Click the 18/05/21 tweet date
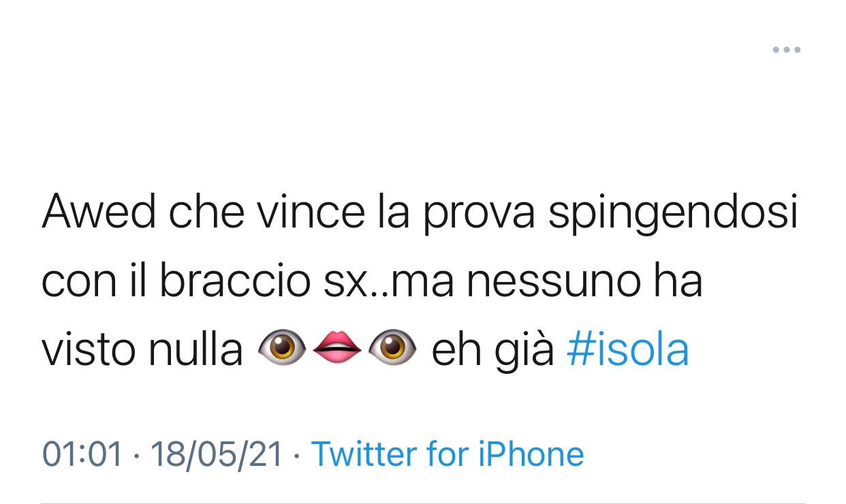The width and height of the screenshot is (846, 504). tap(216, 454)
